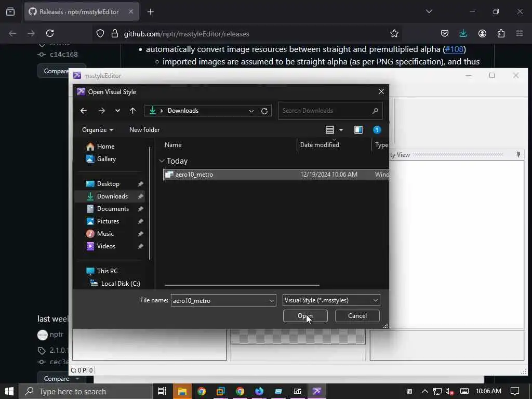Open the Organize menu
532x399 pixels.
pyautogui.click(x=97, y=130)
